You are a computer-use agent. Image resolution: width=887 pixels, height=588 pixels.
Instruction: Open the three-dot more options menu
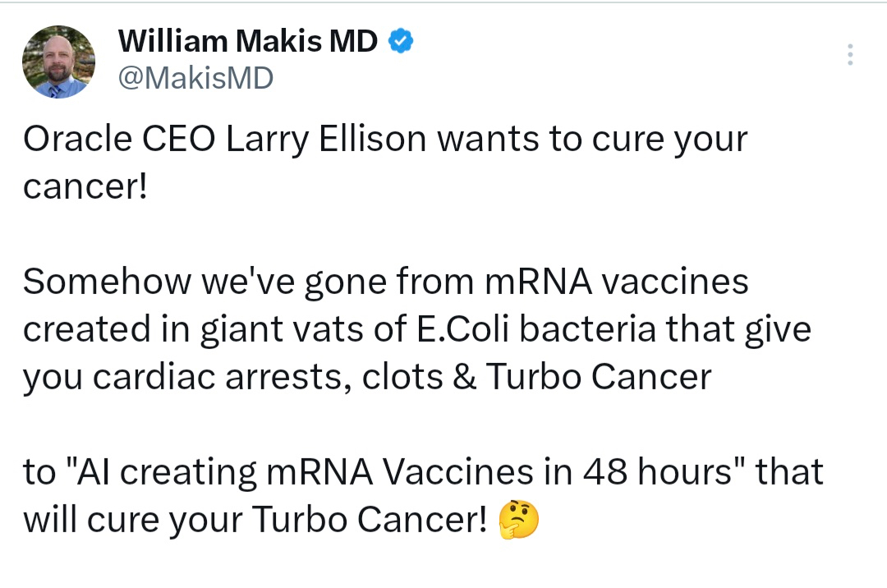pos(850,54)
